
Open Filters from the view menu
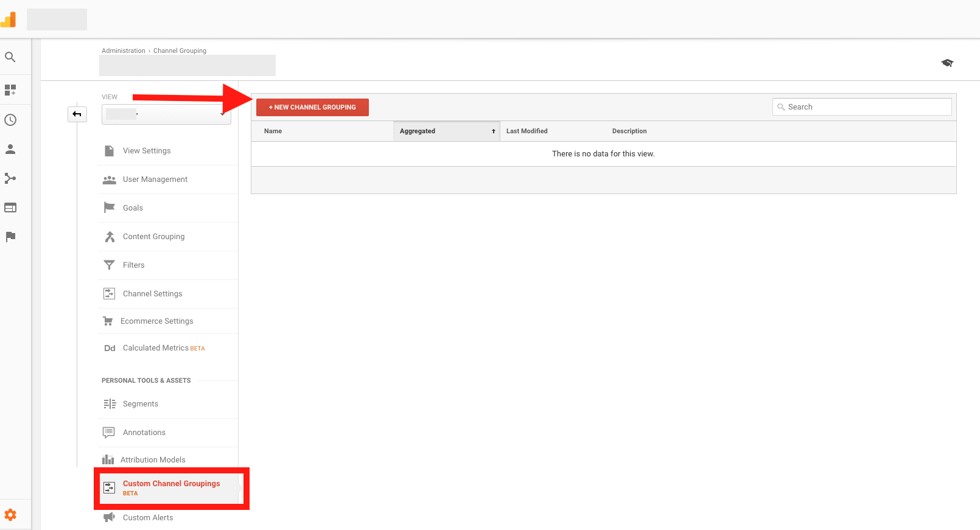pyautogui.click(x=133, y=265)
